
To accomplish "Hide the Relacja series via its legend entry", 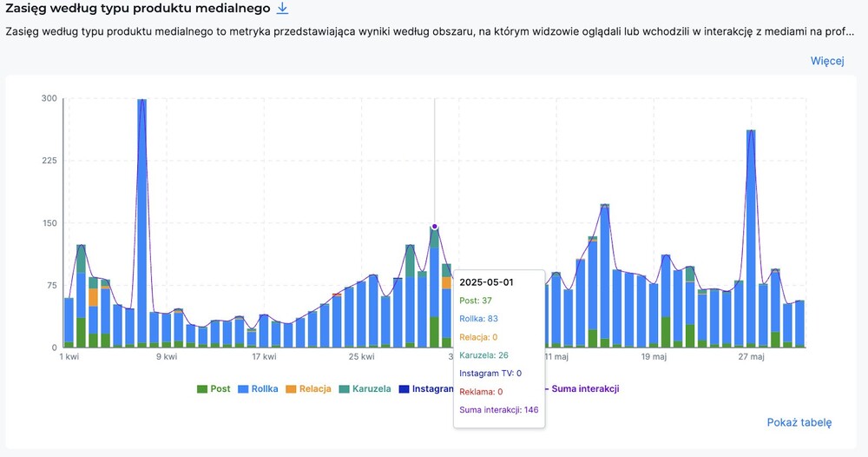I will coord(309,388).
